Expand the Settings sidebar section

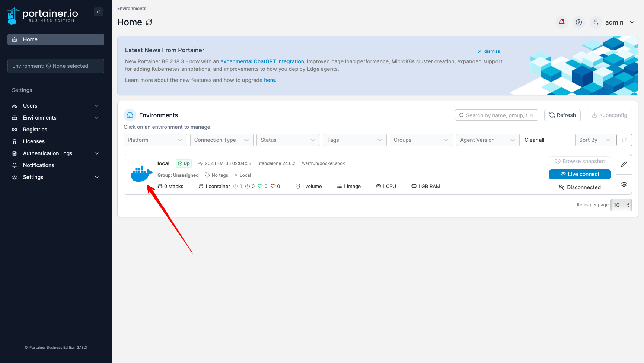[97, 177]
